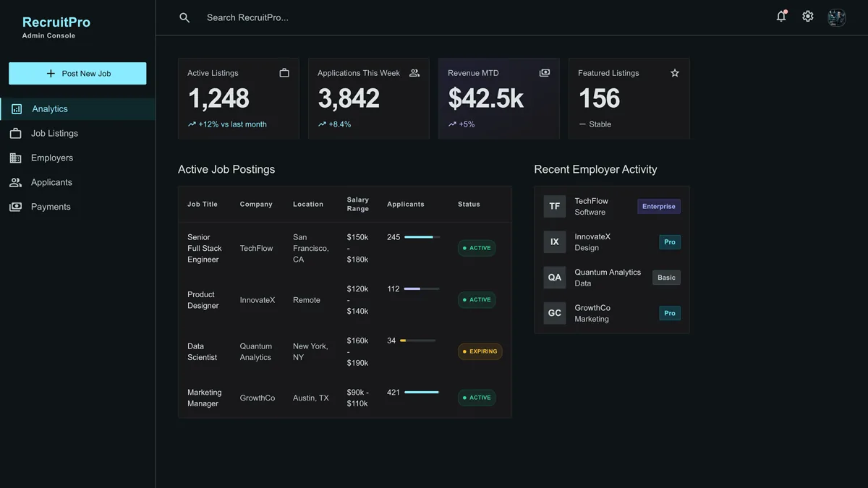Navigate to Employers page
Image resolution: width=868 pixels, height=488 pixels.
77,158
